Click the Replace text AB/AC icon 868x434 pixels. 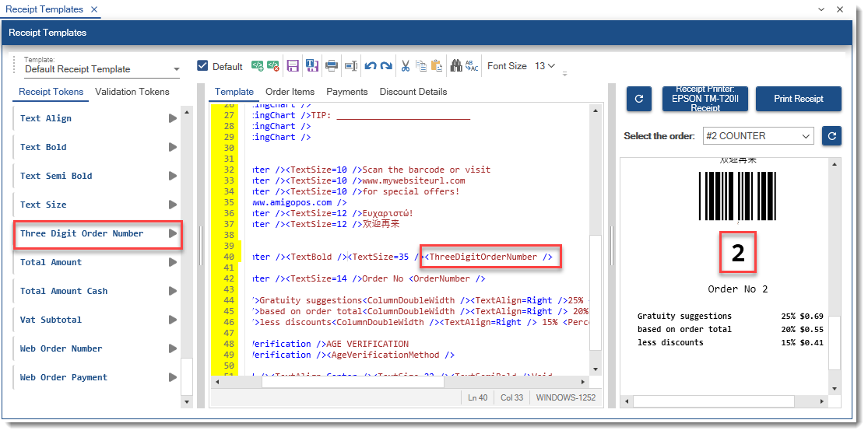[472, 66]
